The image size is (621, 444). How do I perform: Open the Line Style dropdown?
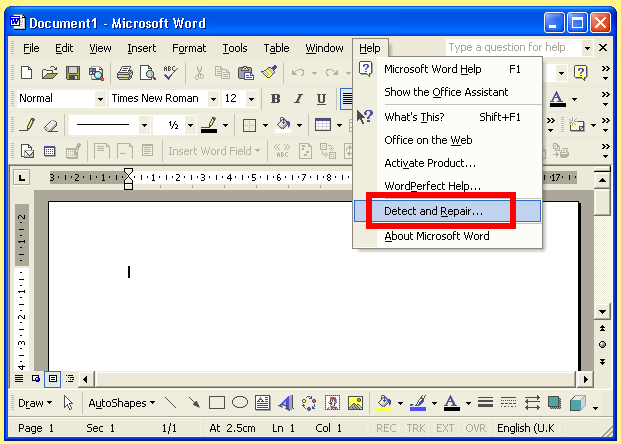click(x=144, y=125)
